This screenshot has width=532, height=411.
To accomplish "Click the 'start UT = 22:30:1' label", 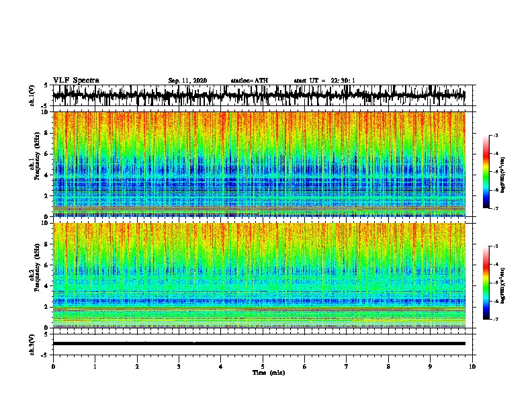I will 324,81.
